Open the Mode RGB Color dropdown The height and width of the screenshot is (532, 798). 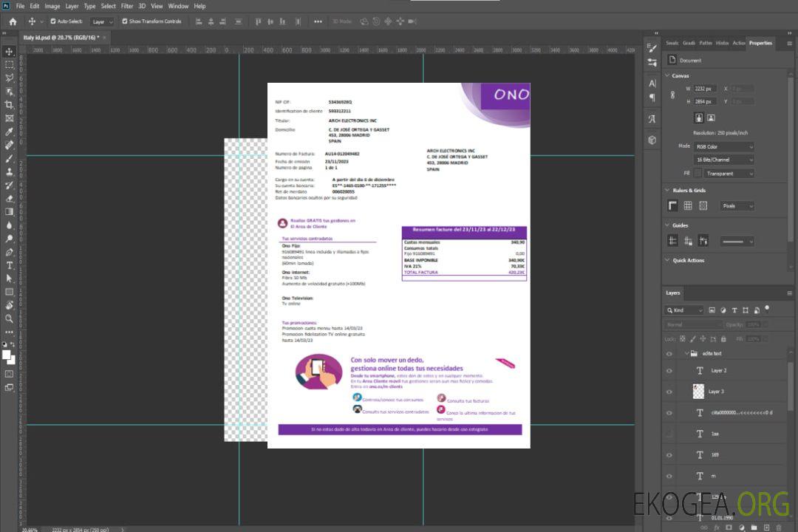[723, 146]
